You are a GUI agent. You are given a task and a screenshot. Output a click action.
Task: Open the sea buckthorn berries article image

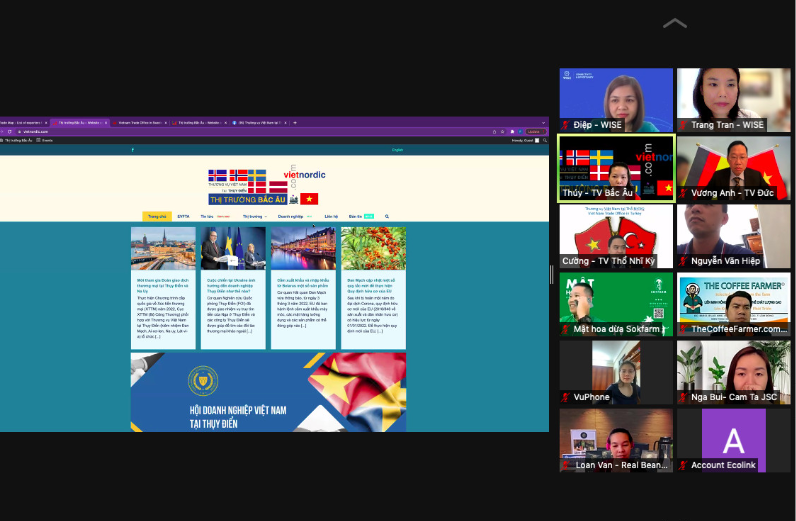tap(373, 248)
